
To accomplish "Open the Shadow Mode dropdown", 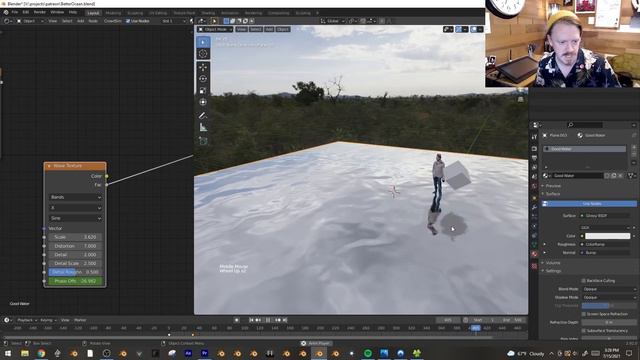I will click(x=609, y=297).
